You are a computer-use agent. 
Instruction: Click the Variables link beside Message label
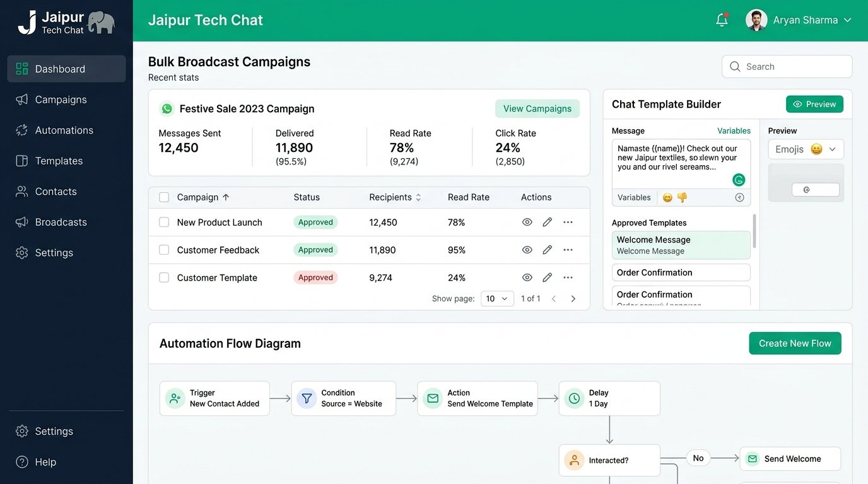pos(734,131)
